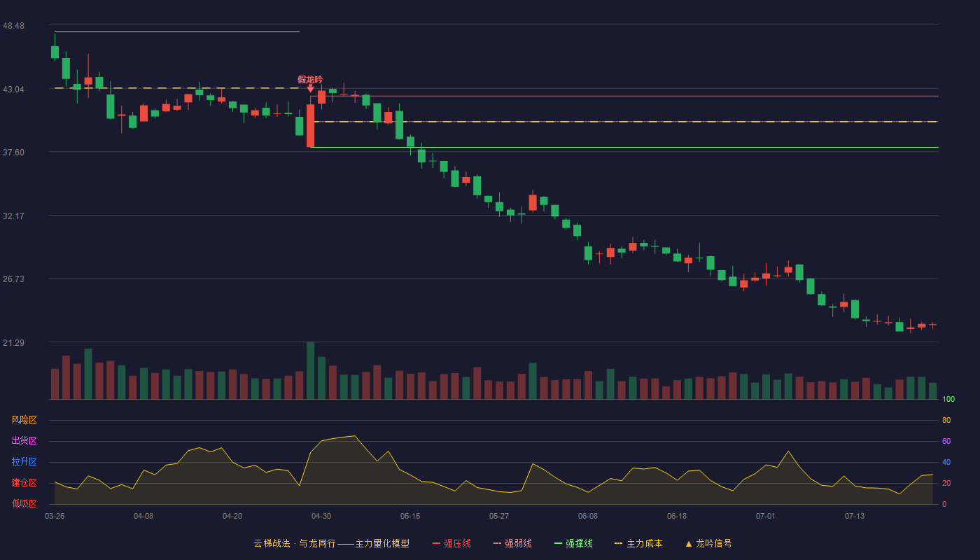Click the 100 indicator scale value
980x560 pixels.
point(948,399)
